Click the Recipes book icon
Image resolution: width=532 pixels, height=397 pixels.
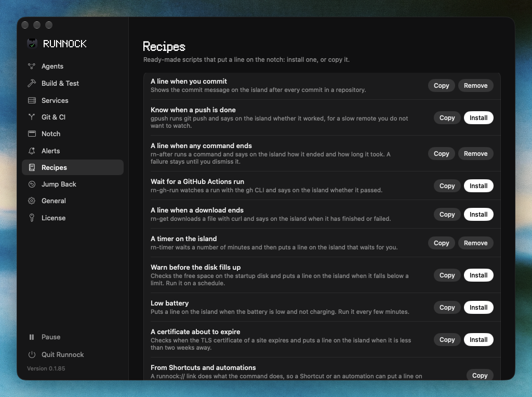coord(32,167)
